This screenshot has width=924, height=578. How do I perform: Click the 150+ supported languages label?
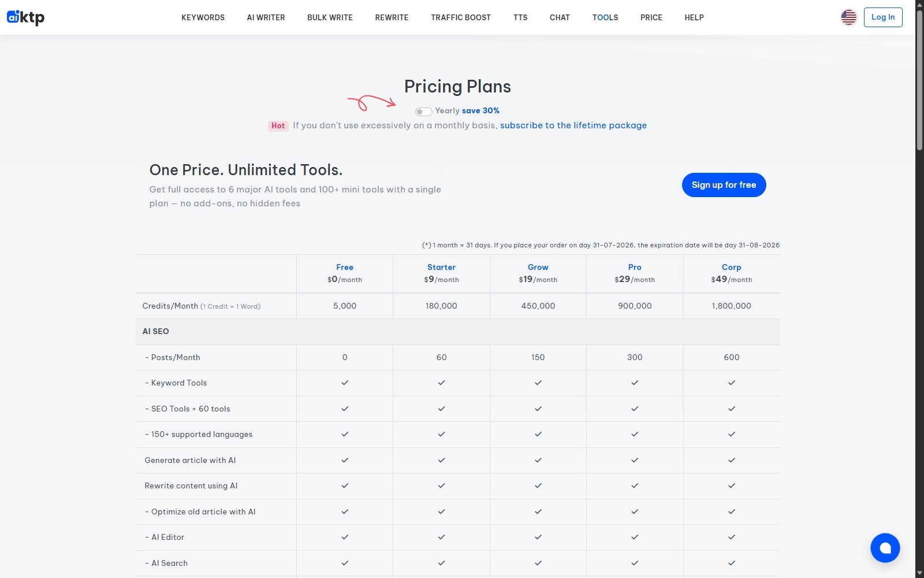click(x=199, y=435)
